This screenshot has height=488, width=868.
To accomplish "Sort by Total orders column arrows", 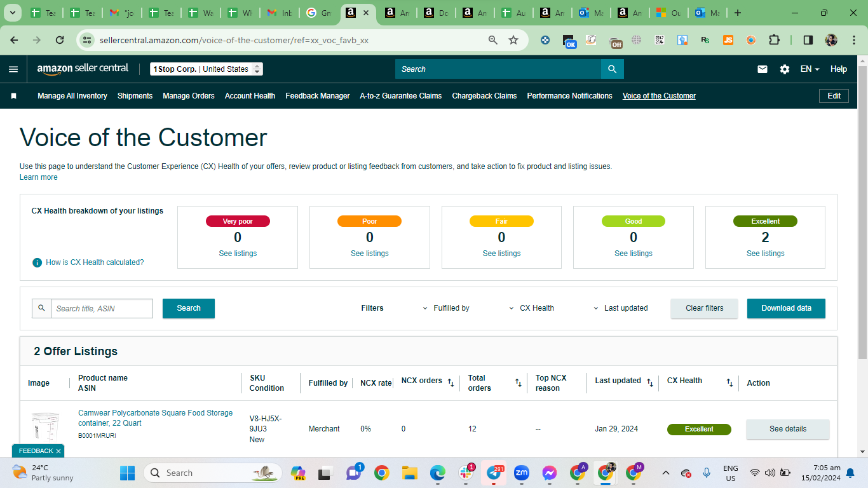I will (519, 383).
